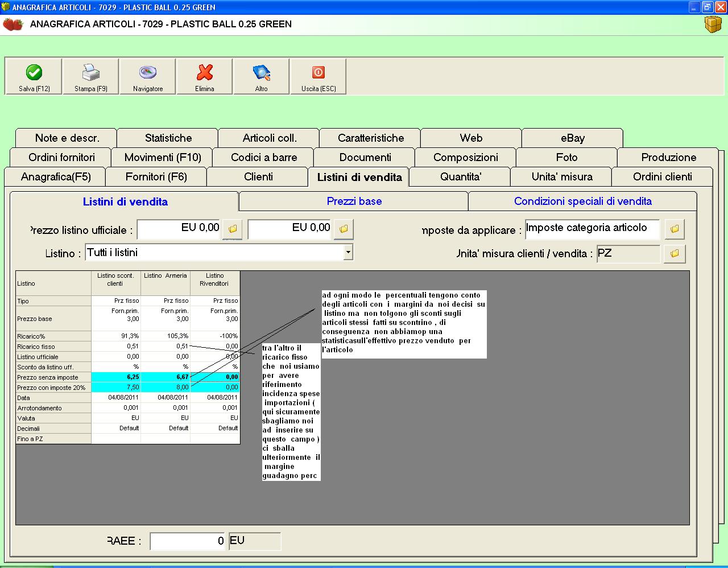Expand the Listino 'Tutti i listini' dropdown
728x568 pixels.
coord(348,252)
